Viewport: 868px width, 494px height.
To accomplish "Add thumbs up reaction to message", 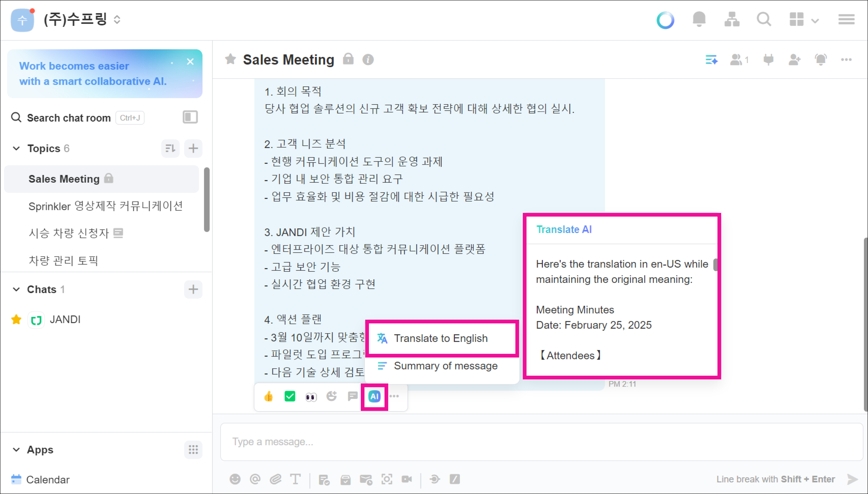I will click(268, 397).
